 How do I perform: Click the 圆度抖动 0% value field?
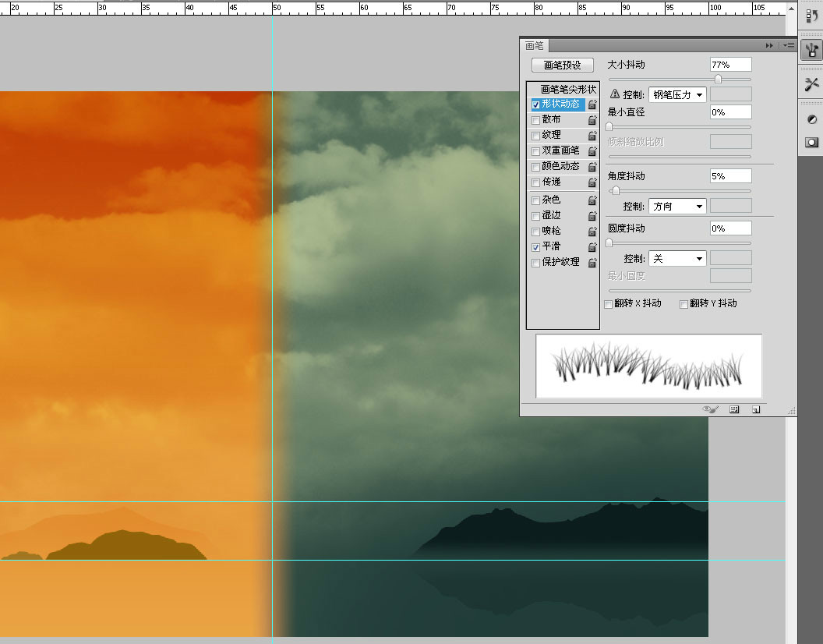pos(730,228)
